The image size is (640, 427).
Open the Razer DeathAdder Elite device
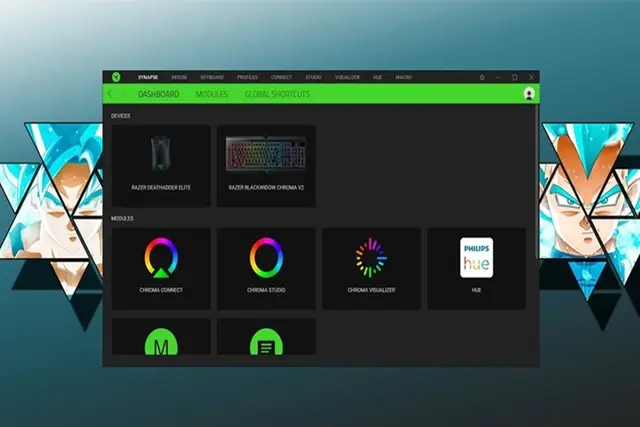coord(161,165)
